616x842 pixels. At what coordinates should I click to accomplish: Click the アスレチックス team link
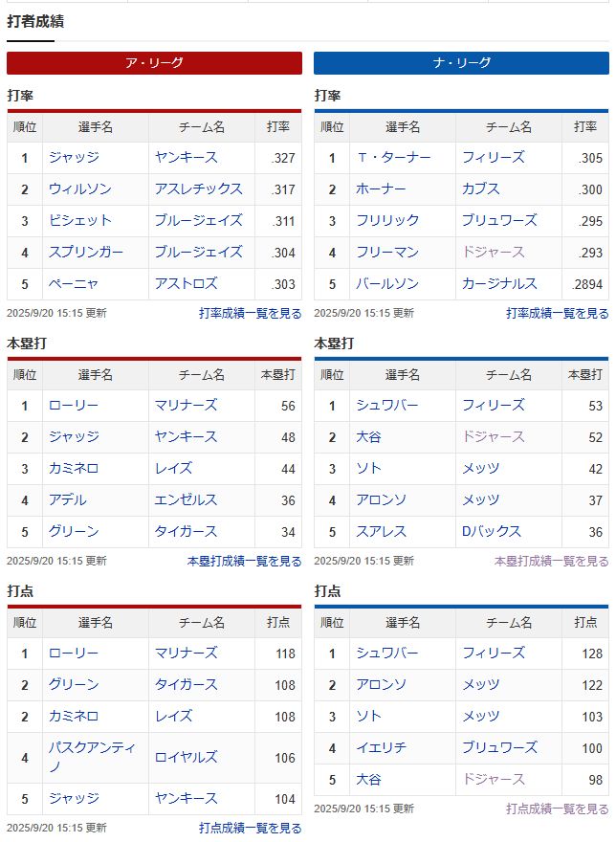[x=198, y=189]
